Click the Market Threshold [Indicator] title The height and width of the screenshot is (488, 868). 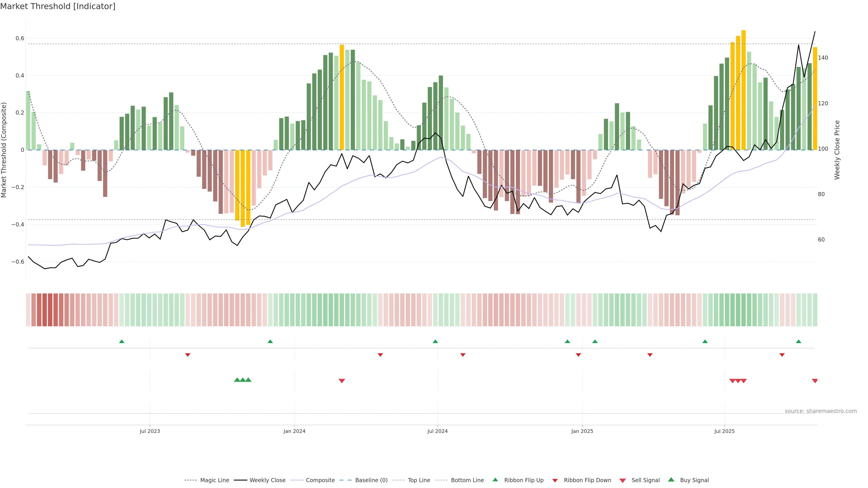pos(58,6)
